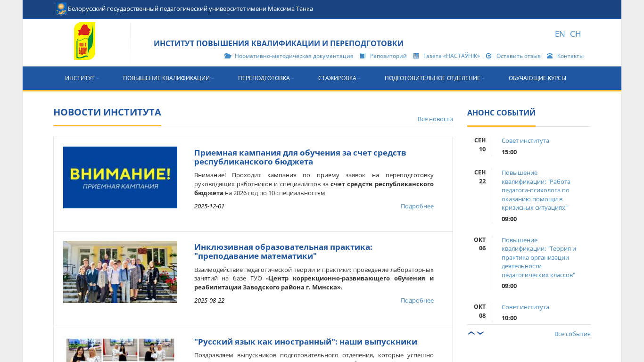Click the folder icon beside Нормативно-методическая документация
This screenshot has height=362, width=644.
click(x=228, y=56)
